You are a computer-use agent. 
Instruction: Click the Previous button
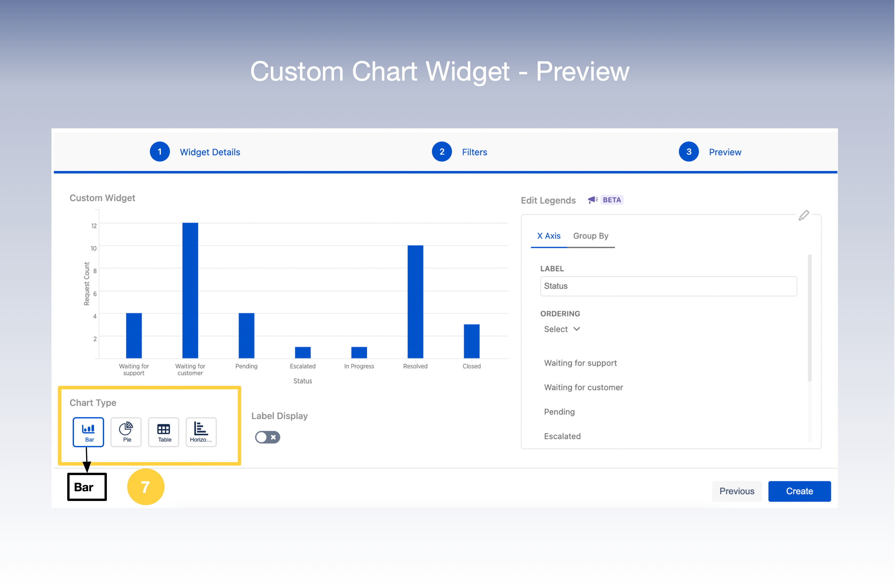tap(737, 491)
